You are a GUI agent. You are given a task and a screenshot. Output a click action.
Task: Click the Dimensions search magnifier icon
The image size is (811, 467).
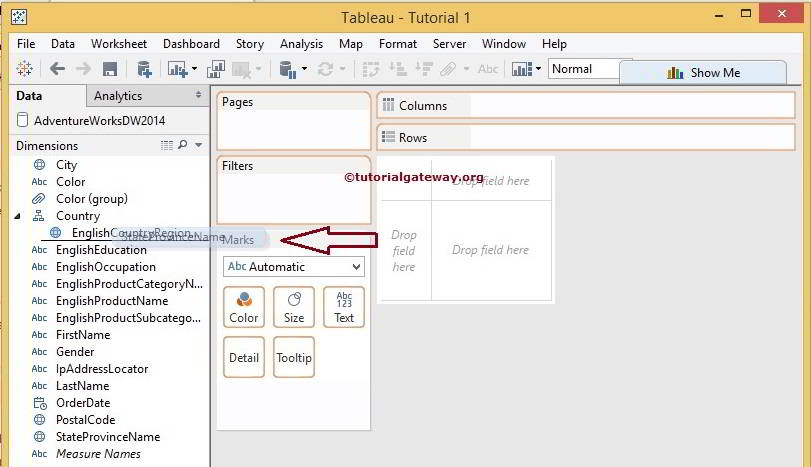[183, 145]
